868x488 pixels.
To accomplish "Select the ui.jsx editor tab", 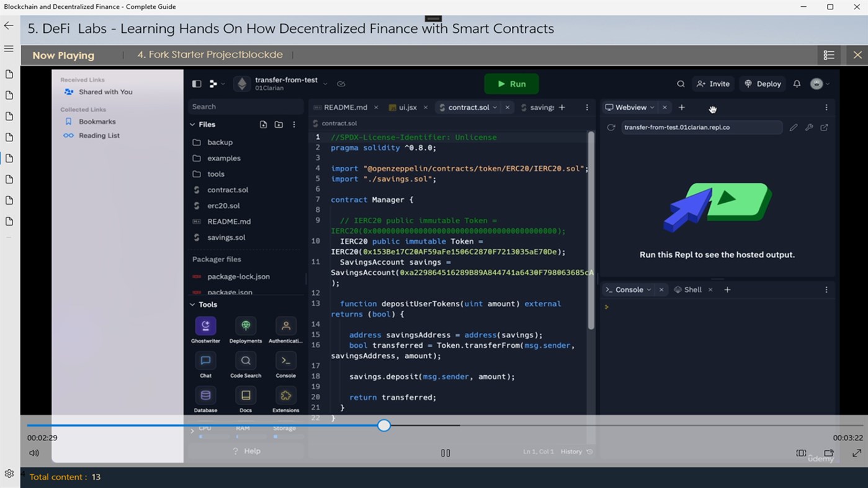I will [406, 107].
